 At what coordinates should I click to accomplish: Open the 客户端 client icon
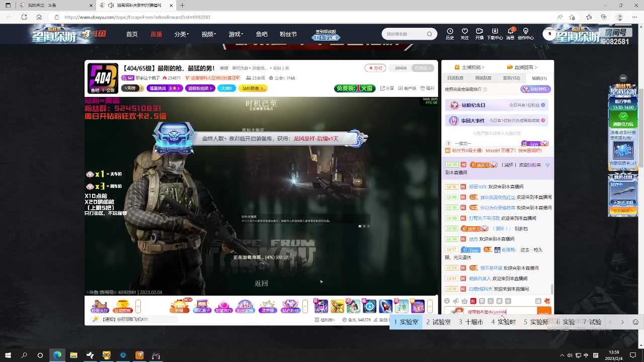(x=407, y=88)
